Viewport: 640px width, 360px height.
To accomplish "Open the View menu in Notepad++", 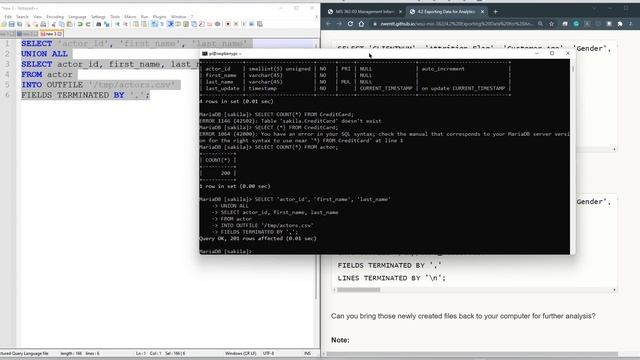I will click(x=37, y=17).
